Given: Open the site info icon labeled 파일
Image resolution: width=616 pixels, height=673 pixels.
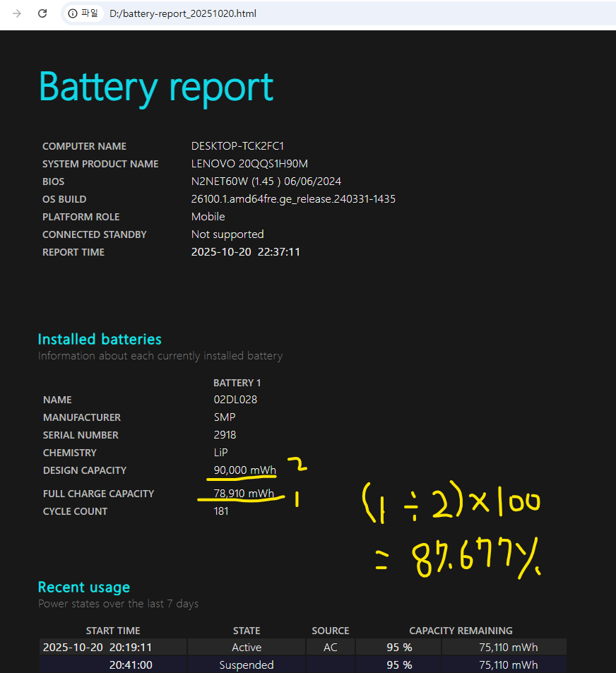Looking at the screenshot, I should pyautogui.click(x=83, y=13).
